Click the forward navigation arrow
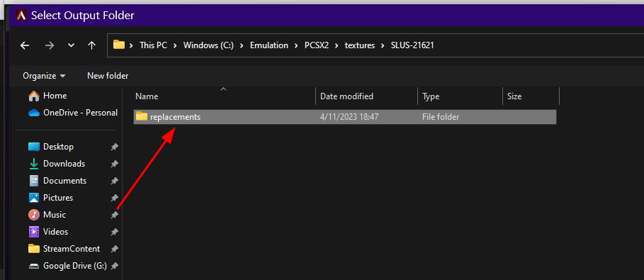Viewport: 644px width, 280px height. [x=50, y=45]
